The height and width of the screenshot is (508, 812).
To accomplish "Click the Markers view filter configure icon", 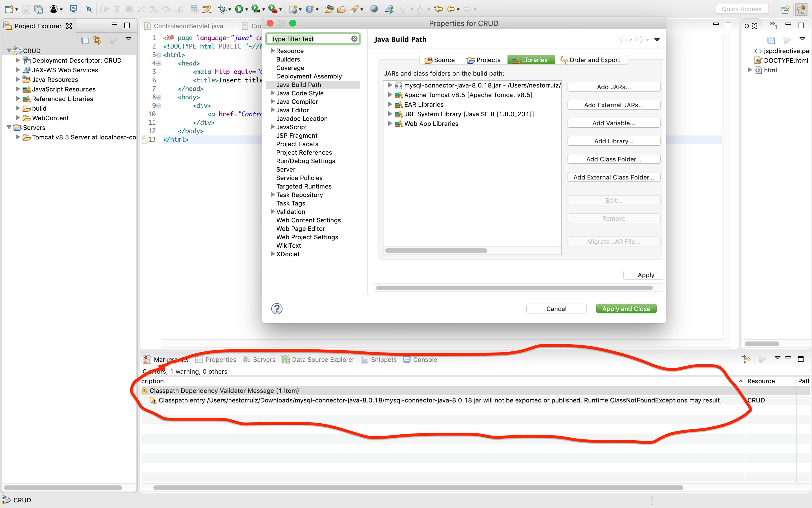I will point(745,359).
